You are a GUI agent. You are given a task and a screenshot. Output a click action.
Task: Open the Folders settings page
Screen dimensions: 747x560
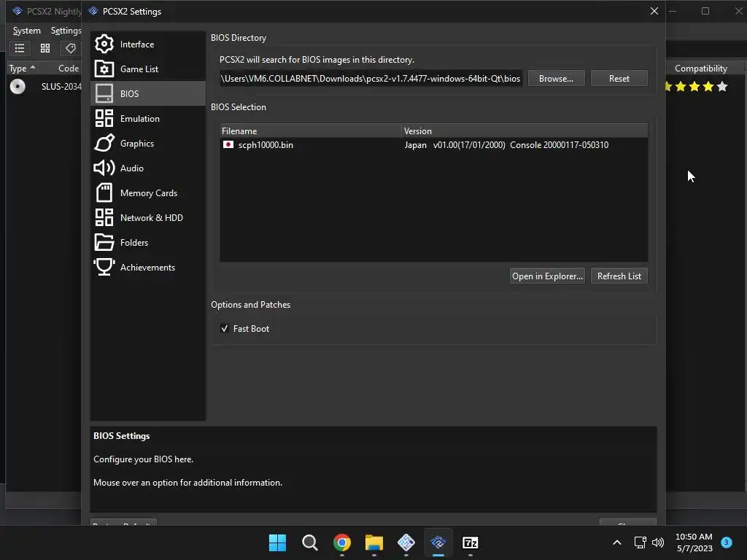click(147, 242)
